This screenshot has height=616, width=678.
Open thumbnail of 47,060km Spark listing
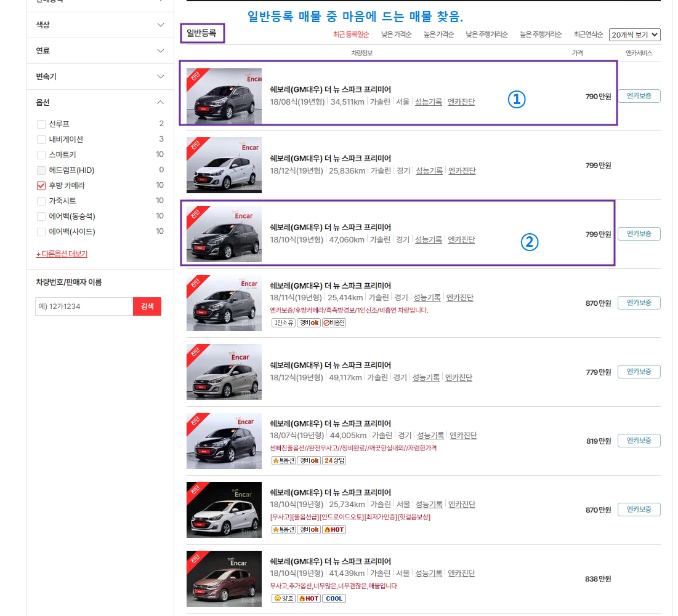tap(224, 234)
